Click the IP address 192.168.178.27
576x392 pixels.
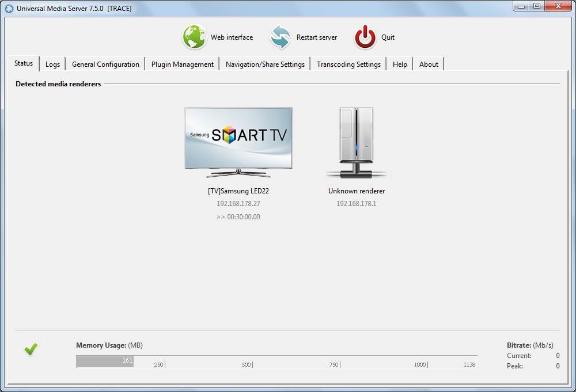[x=238, y=203]
